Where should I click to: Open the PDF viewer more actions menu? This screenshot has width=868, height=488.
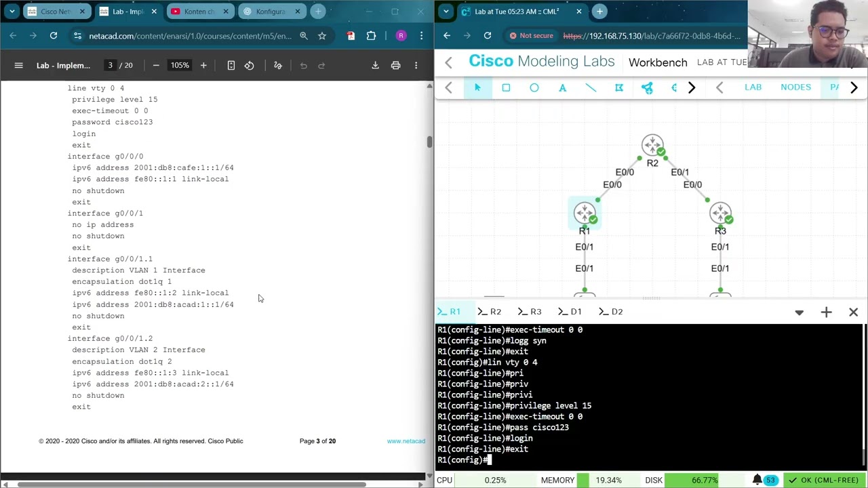coord(416,66)
